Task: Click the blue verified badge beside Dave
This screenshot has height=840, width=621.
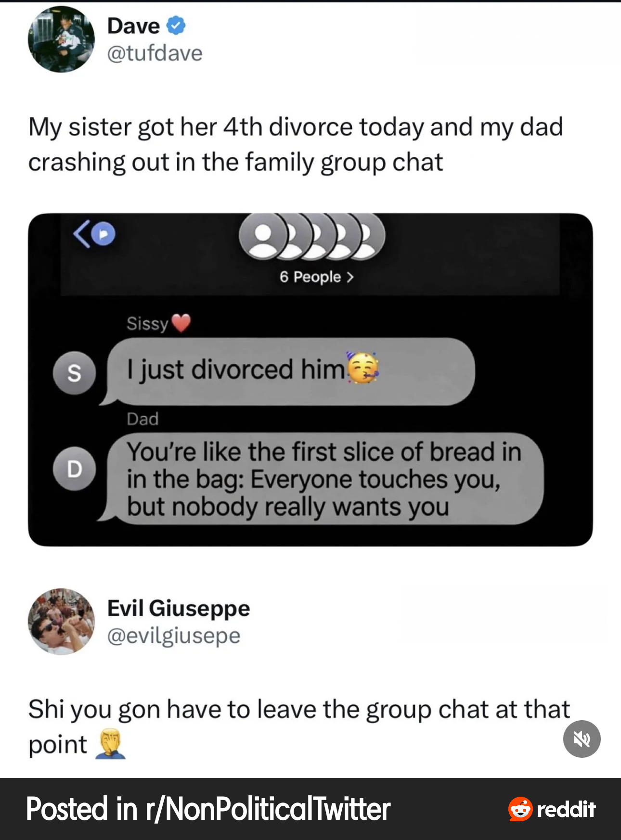Action: pos(176,25)
